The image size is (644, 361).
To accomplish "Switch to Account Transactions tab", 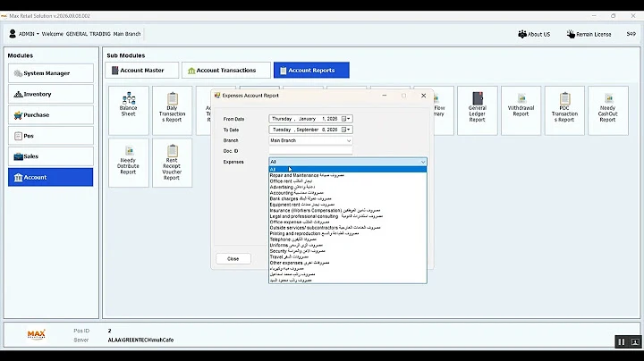I will 226,71.
